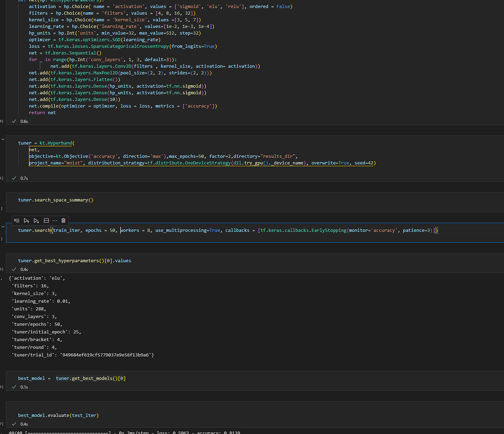This screenshot has width=504, height=434.
Task: Delete the tuner.search cell with trash icon
Action: tap(63, 220)
